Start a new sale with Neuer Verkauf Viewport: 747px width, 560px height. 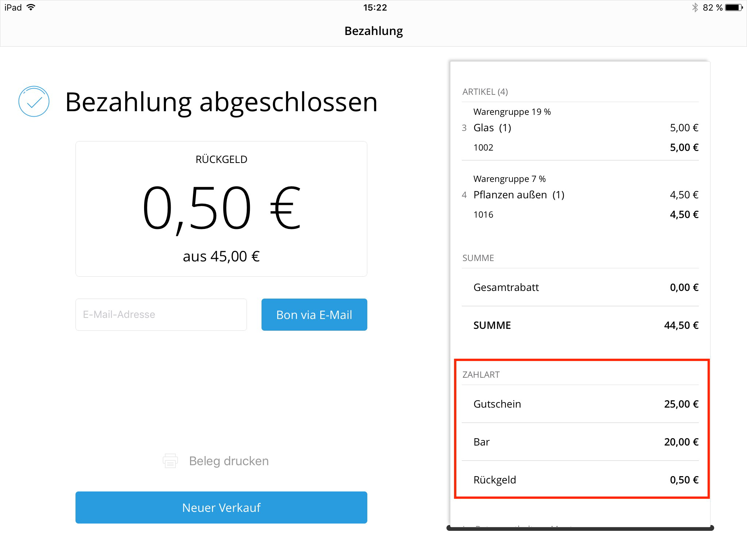click(x=221, y=507)
